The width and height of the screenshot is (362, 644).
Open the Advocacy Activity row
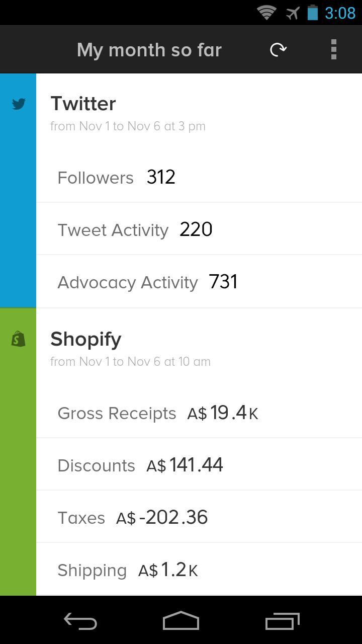click(199, 282)
